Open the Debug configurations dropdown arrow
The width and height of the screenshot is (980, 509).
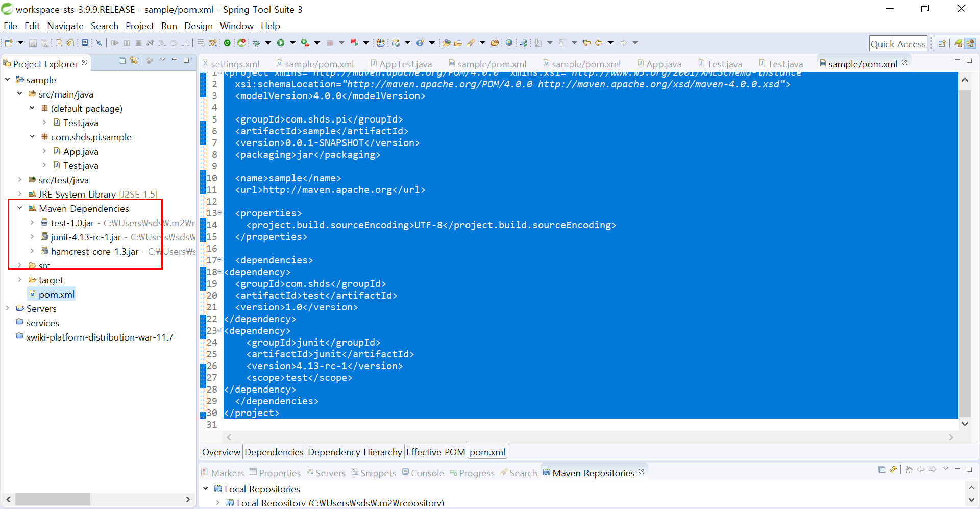[x=268, y=43]
